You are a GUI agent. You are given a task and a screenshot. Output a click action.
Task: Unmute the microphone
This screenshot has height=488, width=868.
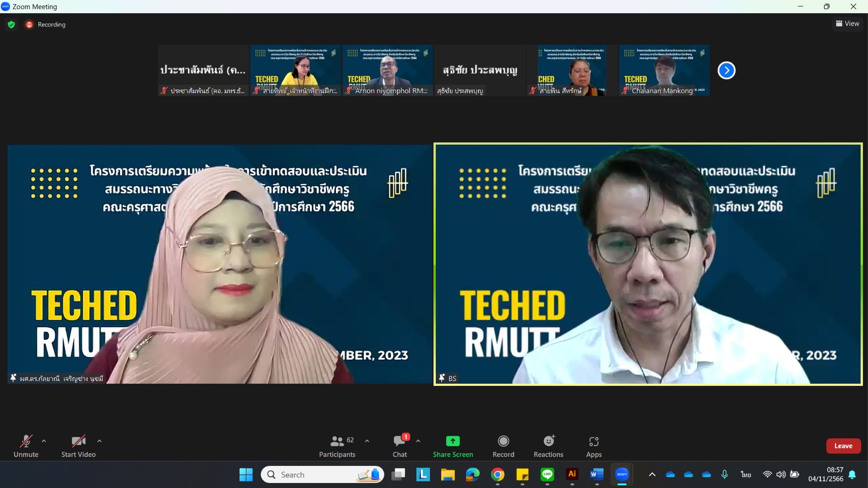[26, 446]
